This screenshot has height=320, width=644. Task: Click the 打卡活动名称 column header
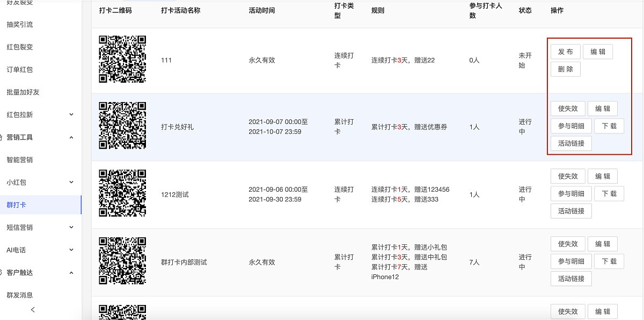pos(181,11)
